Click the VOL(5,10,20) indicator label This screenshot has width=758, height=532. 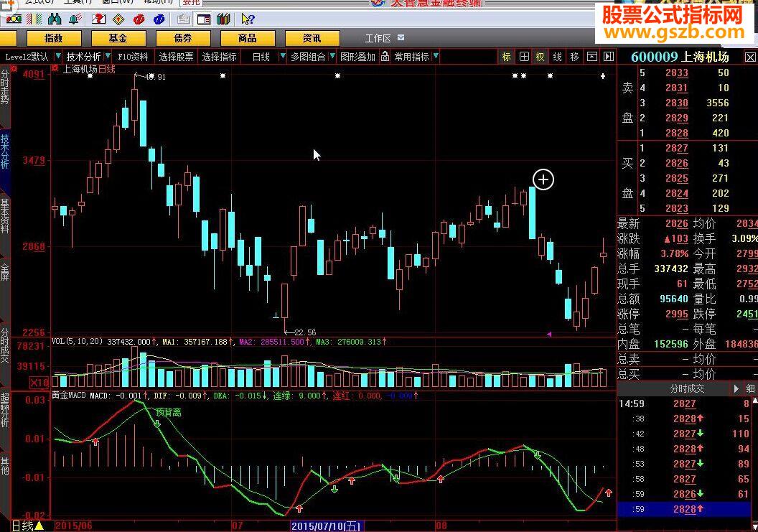point(78,342)
